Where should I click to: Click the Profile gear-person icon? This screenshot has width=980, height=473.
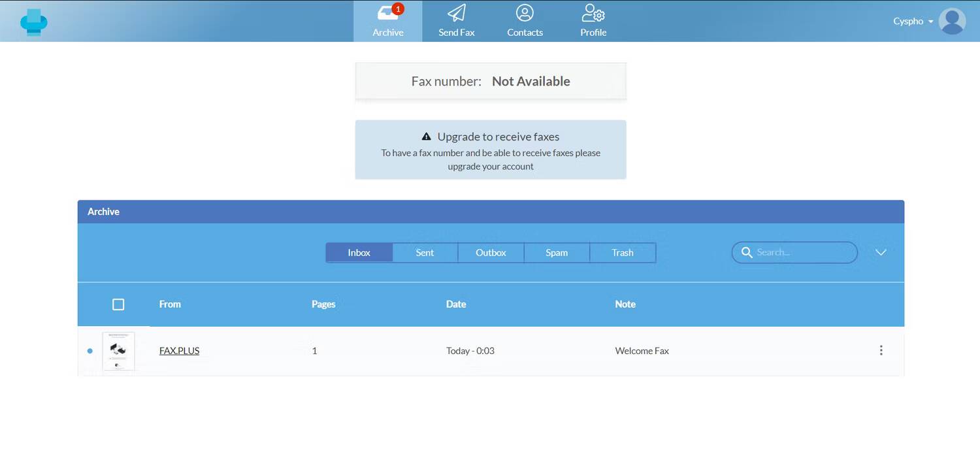pos(592,14)
